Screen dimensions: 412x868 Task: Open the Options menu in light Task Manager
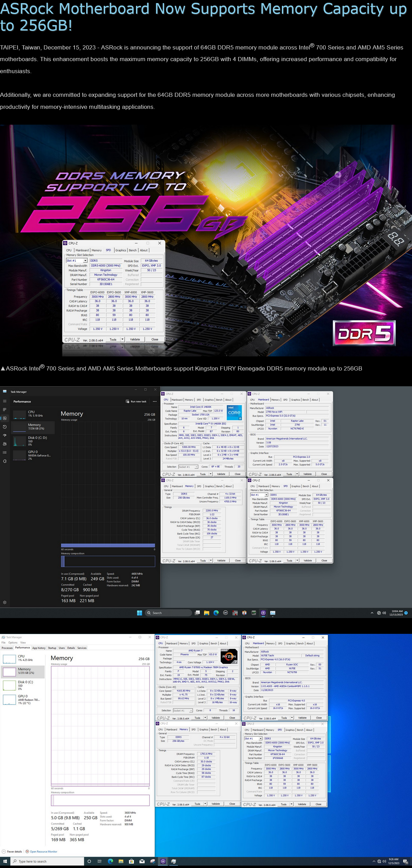13,642
